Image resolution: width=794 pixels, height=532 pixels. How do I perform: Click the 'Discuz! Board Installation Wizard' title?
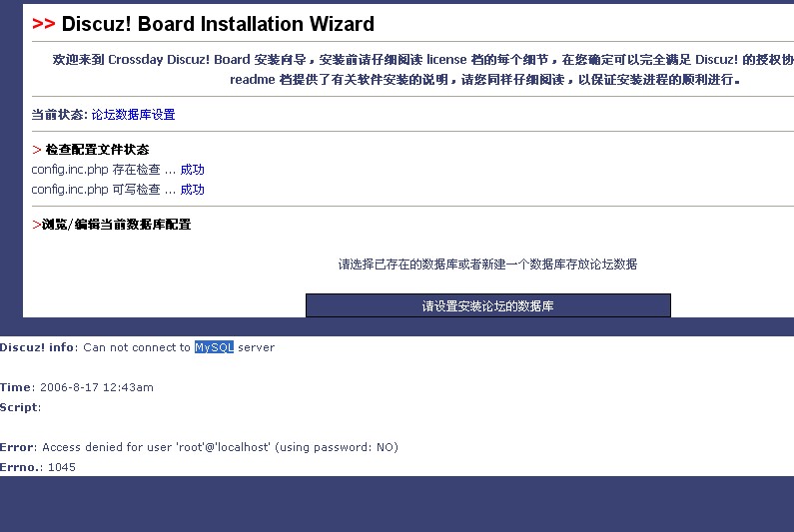point(218,24)
